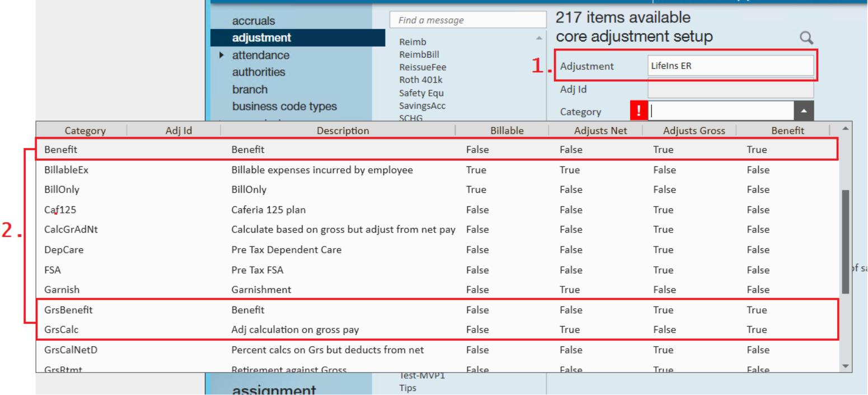This screenshot has height=395, width=868.
Task: Click 'Caferia 125 plan' description
Action: tap(269, 210)
